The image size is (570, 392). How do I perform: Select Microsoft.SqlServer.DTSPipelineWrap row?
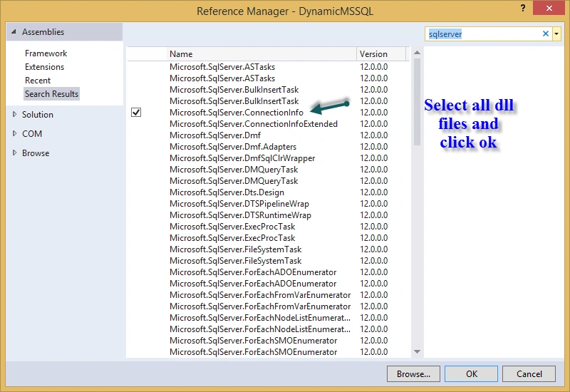[x=269, y=204]
